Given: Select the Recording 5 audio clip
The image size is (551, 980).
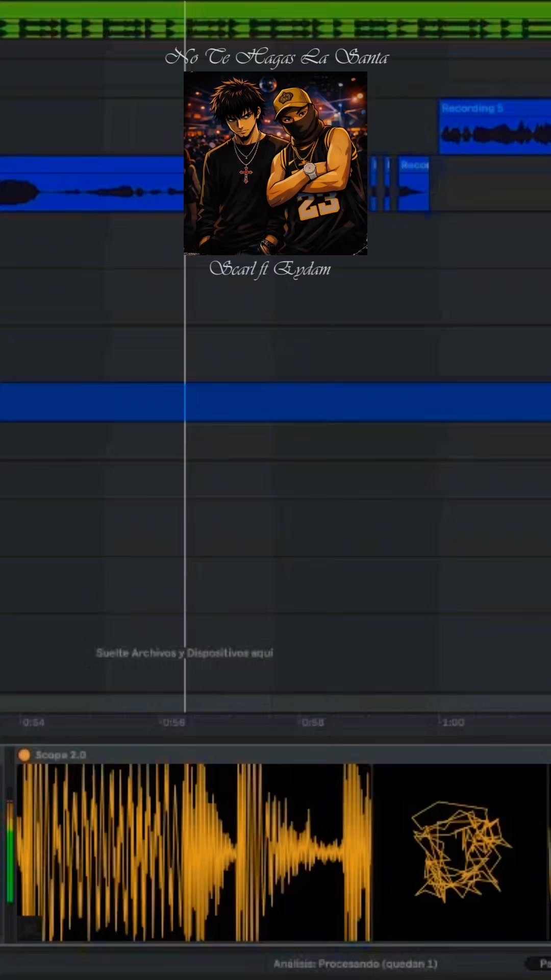Looking at the screenshot, I should (495, 127).
